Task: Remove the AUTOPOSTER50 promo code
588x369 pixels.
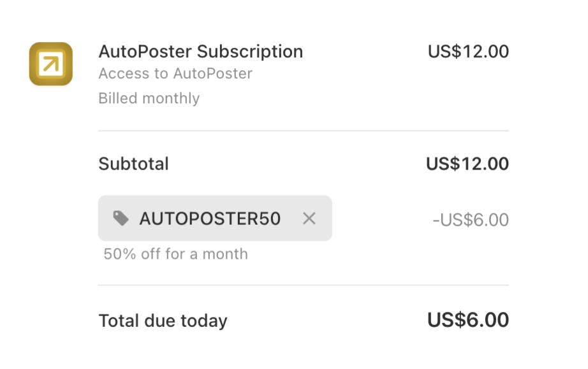Action: (309, 219)
